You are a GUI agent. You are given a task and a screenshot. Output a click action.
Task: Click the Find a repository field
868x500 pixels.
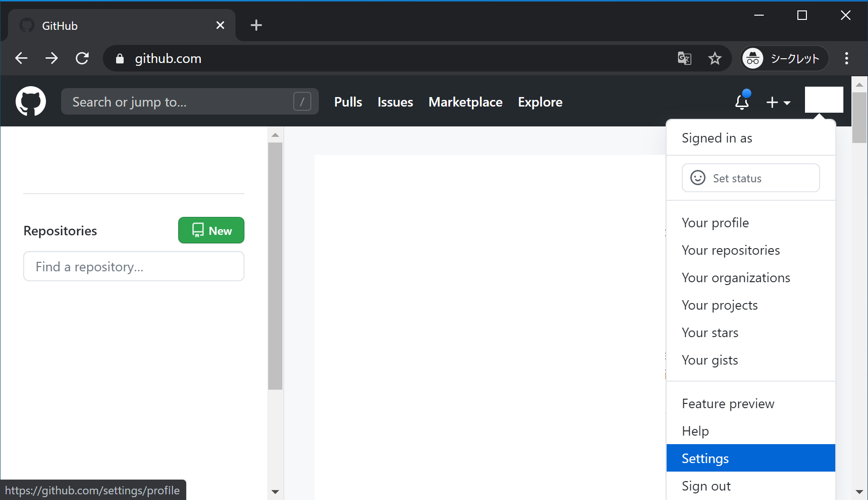[x=134, y=267]
